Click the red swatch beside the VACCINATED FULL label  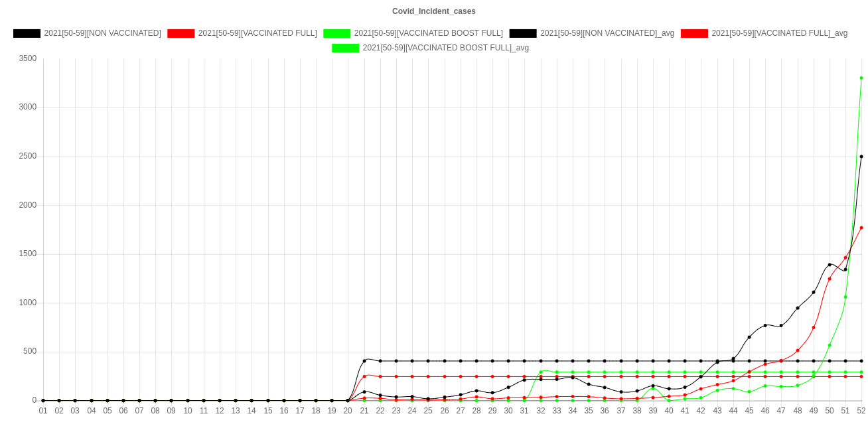tap(181, 33)
